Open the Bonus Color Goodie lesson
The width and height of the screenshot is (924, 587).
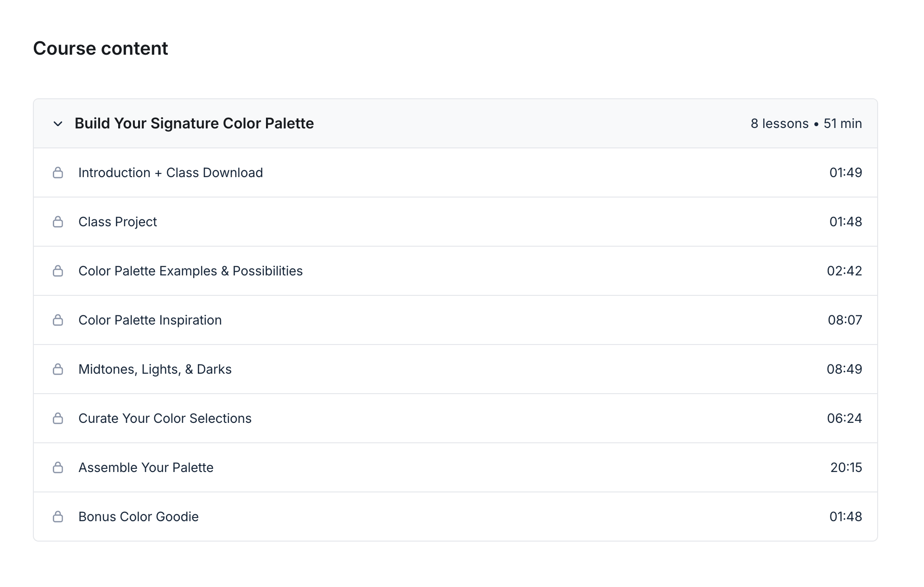point(139,517)
